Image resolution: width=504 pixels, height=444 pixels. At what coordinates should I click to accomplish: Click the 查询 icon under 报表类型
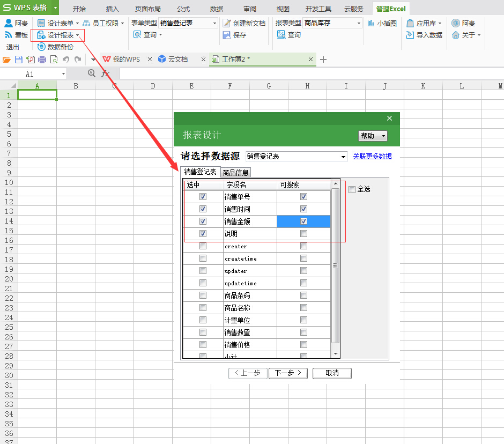tap(281, 35)
